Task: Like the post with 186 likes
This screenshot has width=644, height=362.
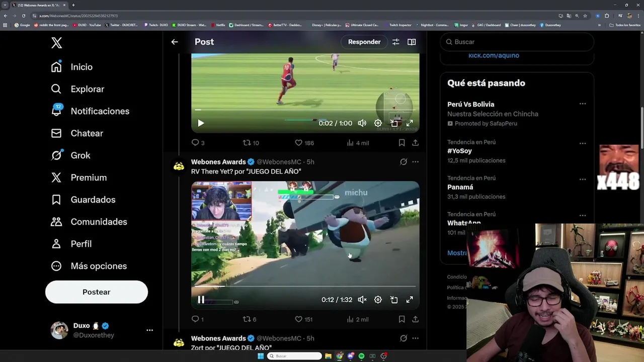Action: point(304,143)
